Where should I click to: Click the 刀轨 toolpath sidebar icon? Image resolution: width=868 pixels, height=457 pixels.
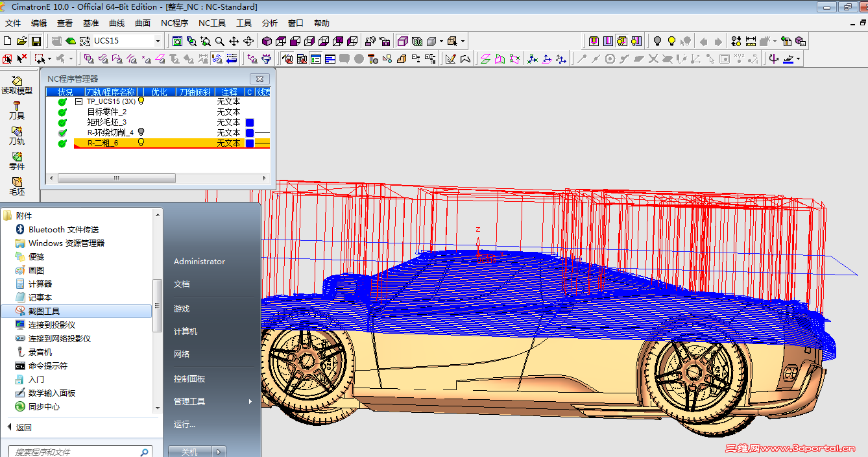click(17, 135)
